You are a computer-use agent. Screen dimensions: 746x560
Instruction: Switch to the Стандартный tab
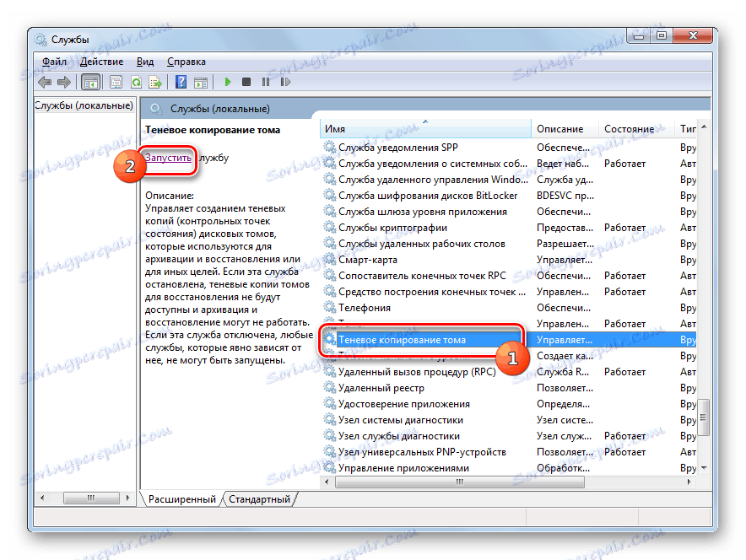click(x=259, y=499)
